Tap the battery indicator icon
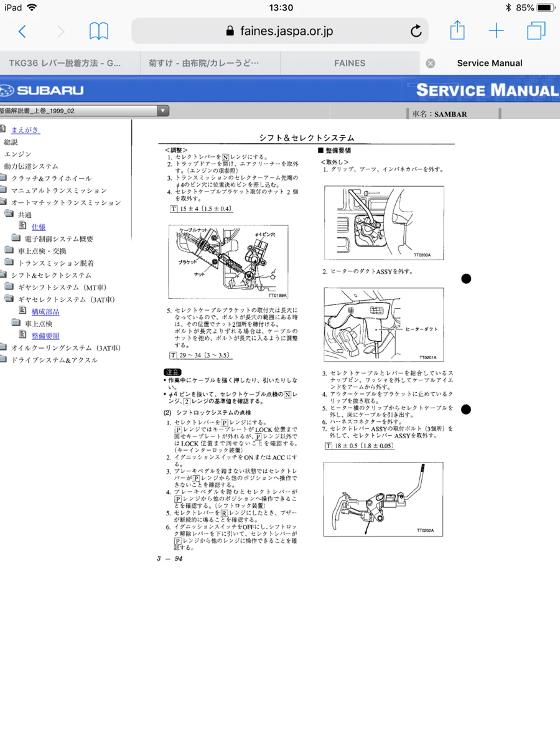 pos(546,7)
